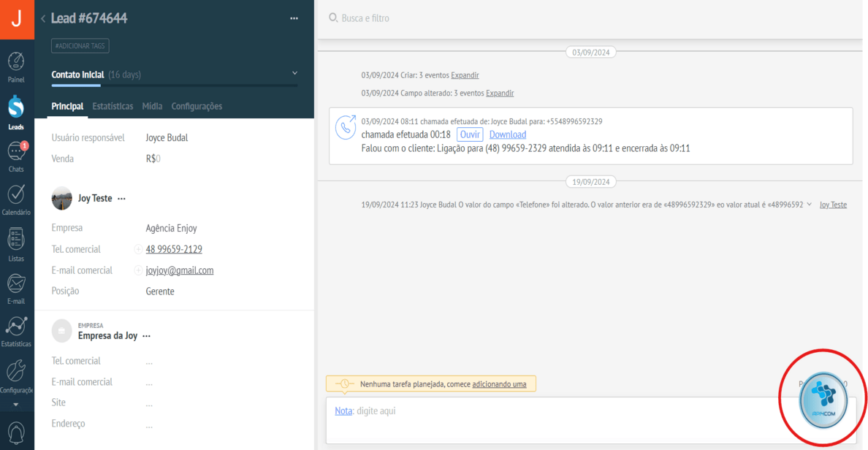Viewport: 868px width, 450px height.
Task: Switch to the Configurações tab
Action: [x=197, y=107]
